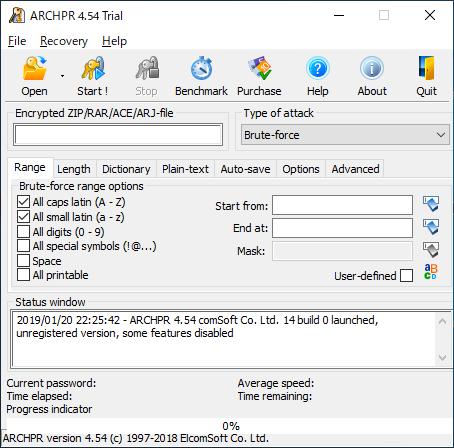Click the Start from input field
Screen dimensions: 454x448
pos(342,205)
